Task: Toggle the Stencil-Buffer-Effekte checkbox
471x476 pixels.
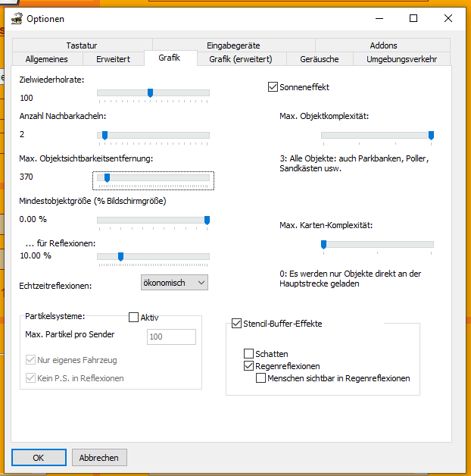Action: point(236,324)
